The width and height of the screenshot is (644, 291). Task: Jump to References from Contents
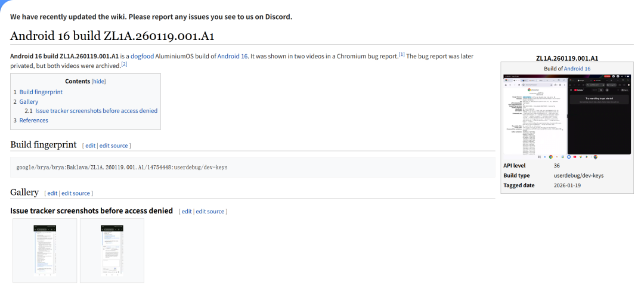click(33, 120)
